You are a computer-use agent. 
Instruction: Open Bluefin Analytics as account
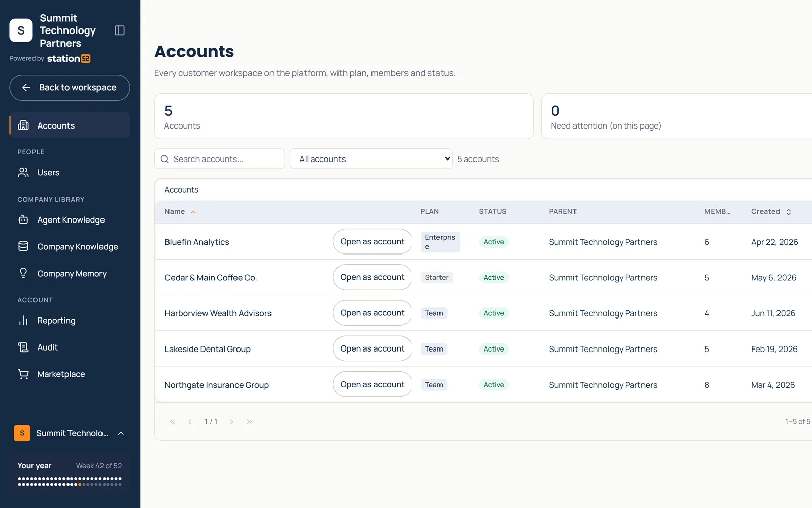coord(373,242)
